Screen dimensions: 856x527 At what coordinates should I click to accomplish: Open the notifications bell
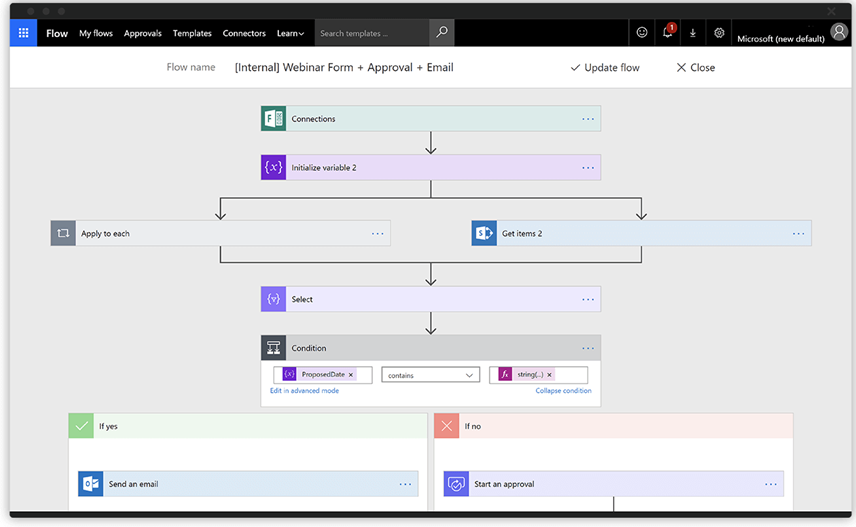[668, 33]
